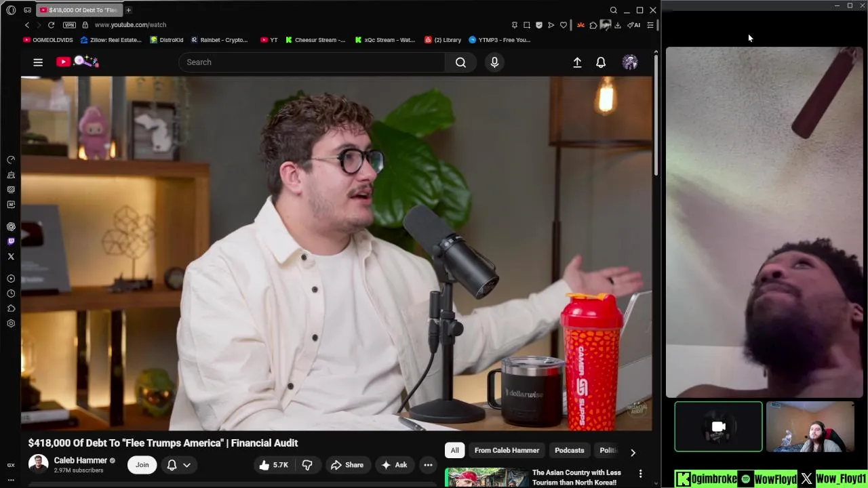This screenshot has height=488, width=868.
Task: Open the sidebar three-dots more menu
Action: (x=11, y=480)
